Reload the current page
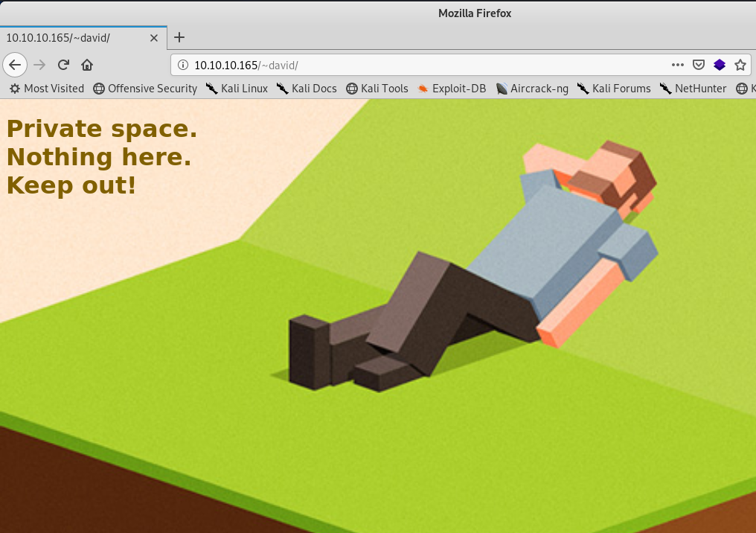Viewport: 756px width, 533px height. 63,65
